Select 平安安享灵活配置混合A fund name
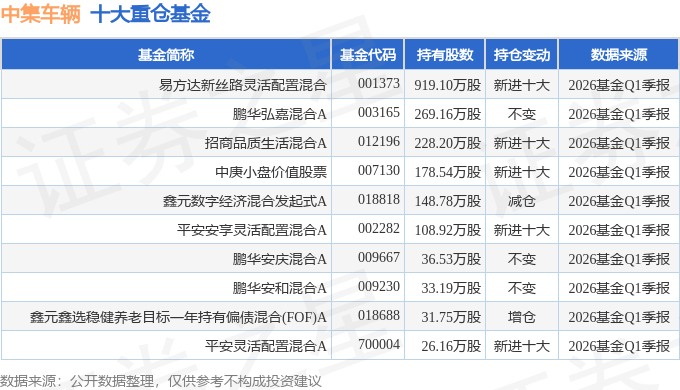Screen dimensions: 680x390 (x=252, y=230)
